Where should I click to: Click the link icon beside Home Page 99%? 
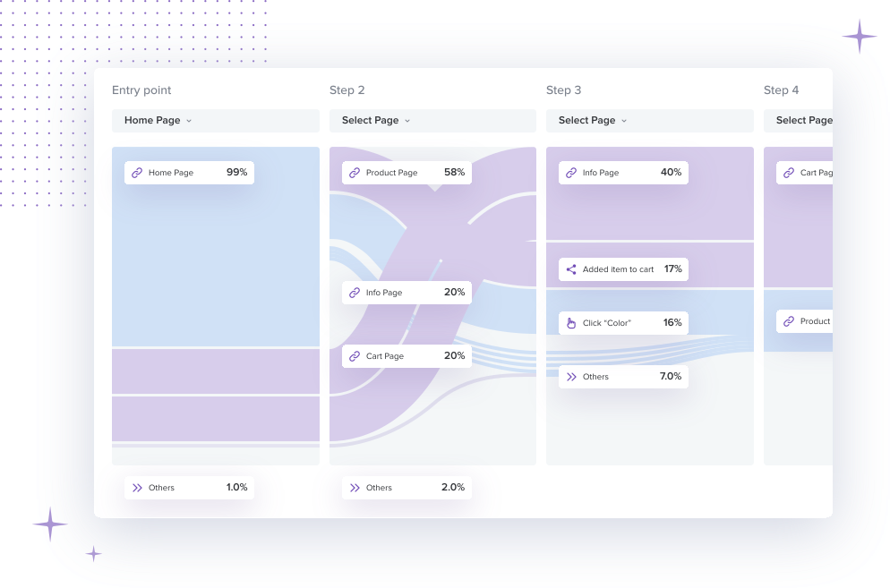pos(137,173)
